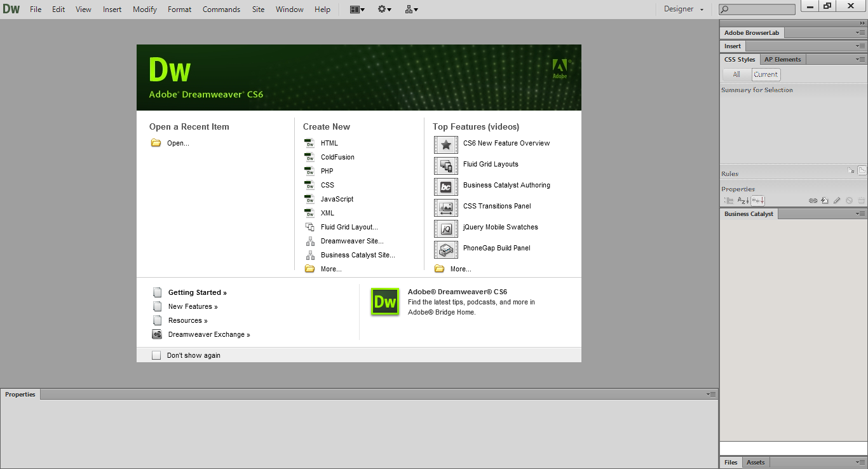Click the Resources » link
This screenshot has width=868, height=469.
point(188,321)
